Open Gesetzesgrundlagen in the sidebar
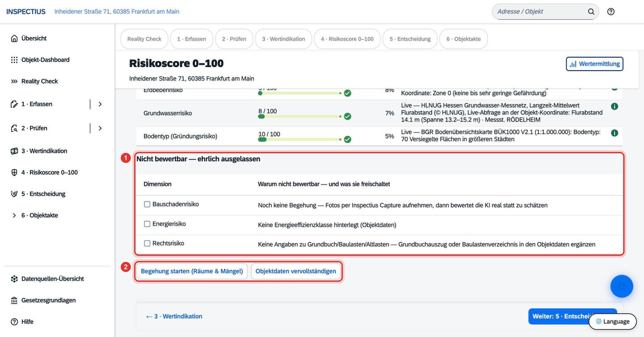 click(48, 300)
